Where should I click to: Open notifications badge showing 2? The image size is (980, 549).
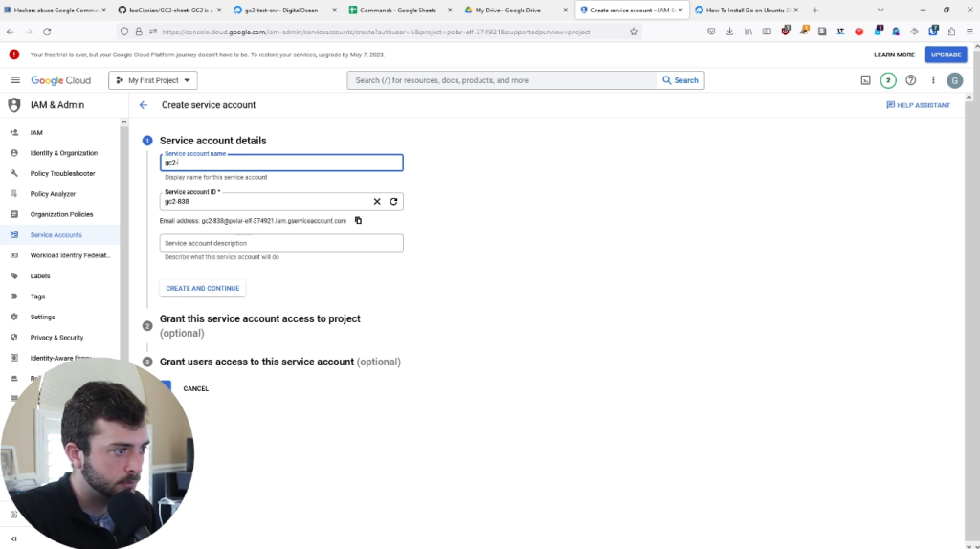coord(888,80)
